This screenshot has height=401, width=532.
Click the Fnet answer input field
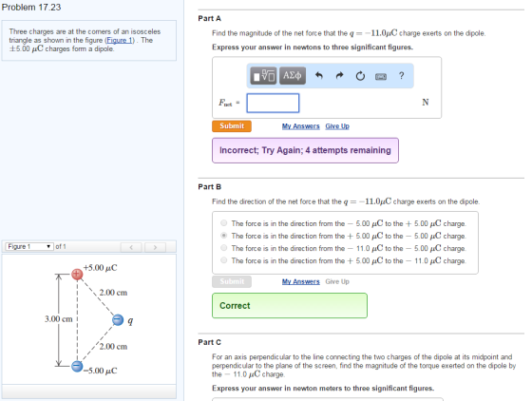coord(274,104)
